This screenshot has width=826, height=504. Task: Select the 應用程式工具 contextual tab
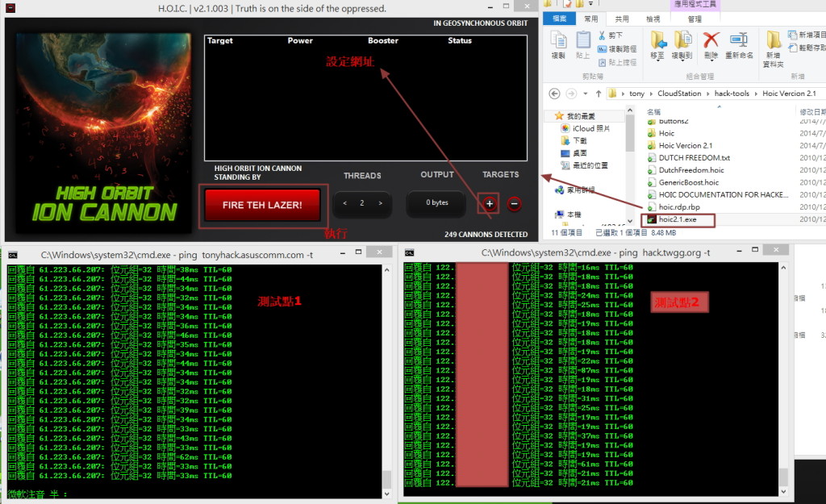[695, 4]
